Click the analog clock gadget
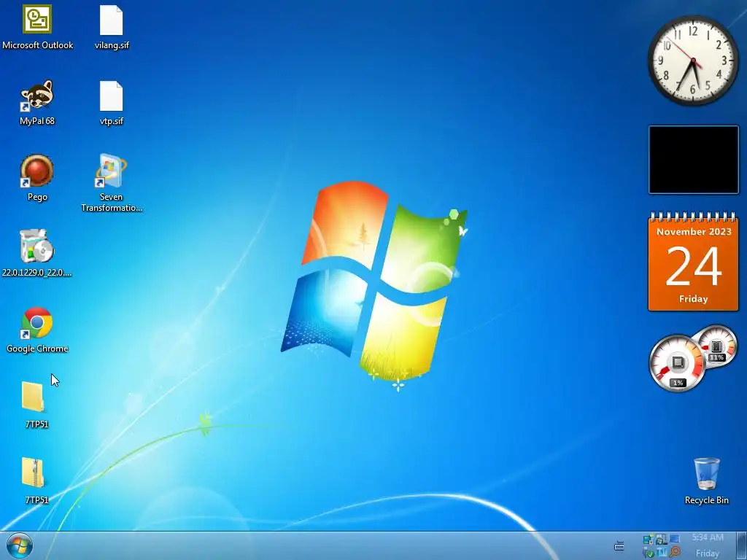 (693, 61)
